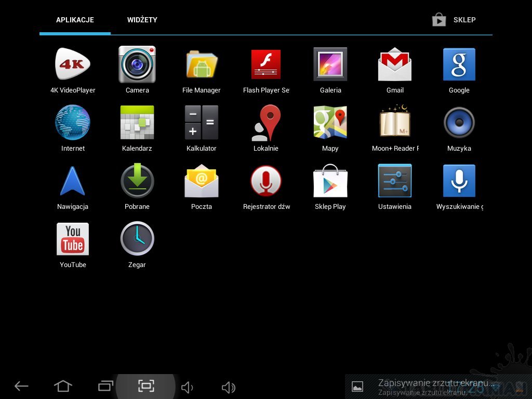Open the Sklep store button
This screenshot has width=532, height=399.
(454, 20)
